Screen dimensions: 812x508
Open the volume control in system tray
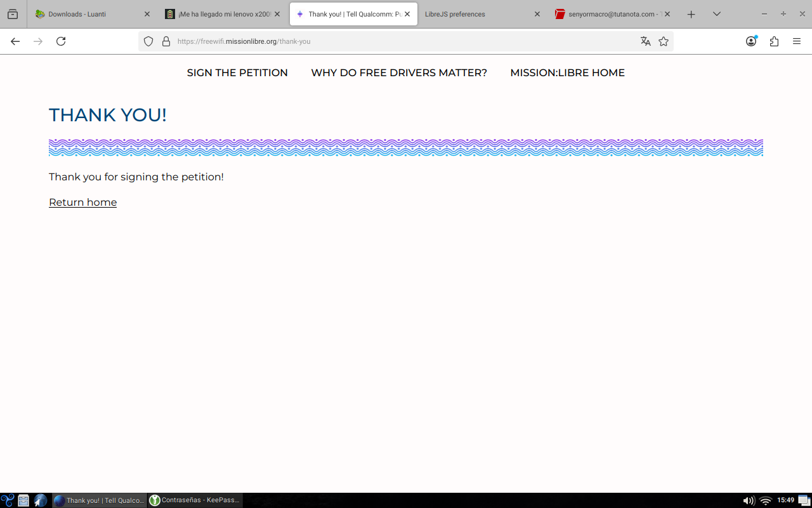tap(749, 500)
